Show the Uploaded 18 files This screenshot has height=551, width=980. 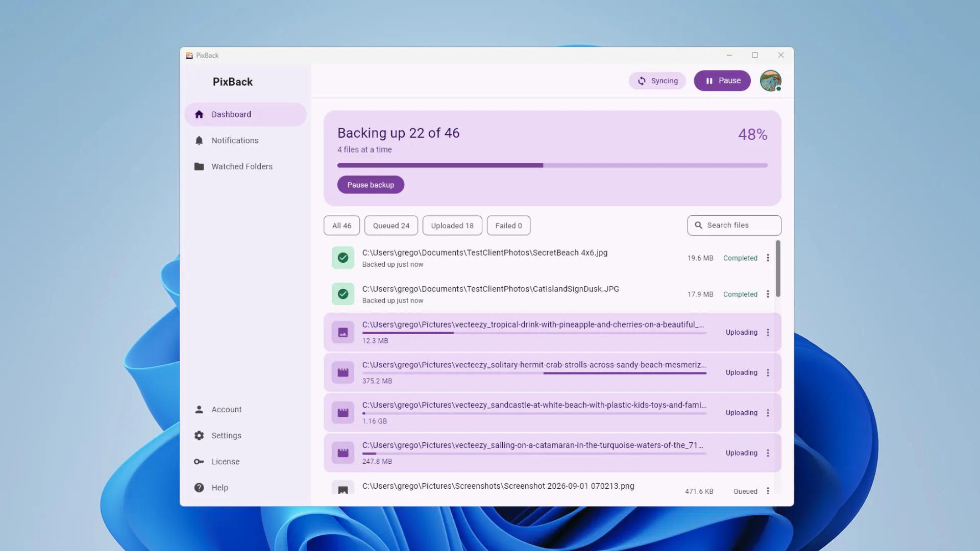[x=452, y=226]
